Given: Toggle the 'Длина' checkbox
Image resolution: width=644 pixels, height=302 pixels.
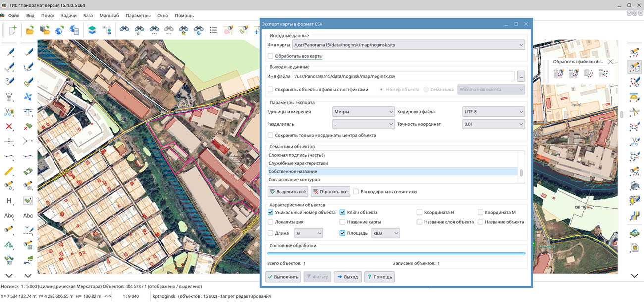Looking at the screenshot, I should pos(270,233).
